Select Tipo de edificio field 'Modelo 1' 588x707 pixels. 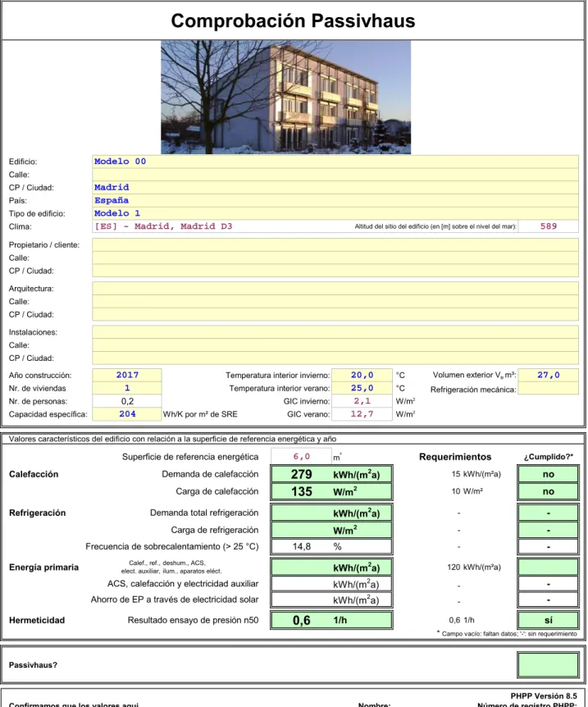pyautogui.click(x=335, y=213)
